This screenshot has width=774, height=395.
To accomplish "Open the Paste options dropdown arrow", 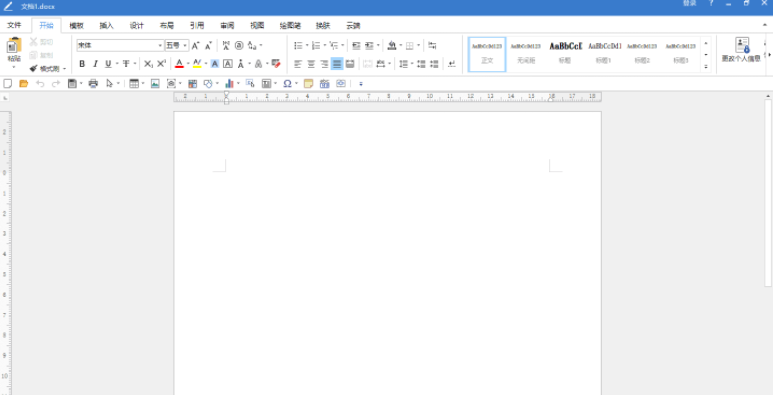I will click(14, 67).
